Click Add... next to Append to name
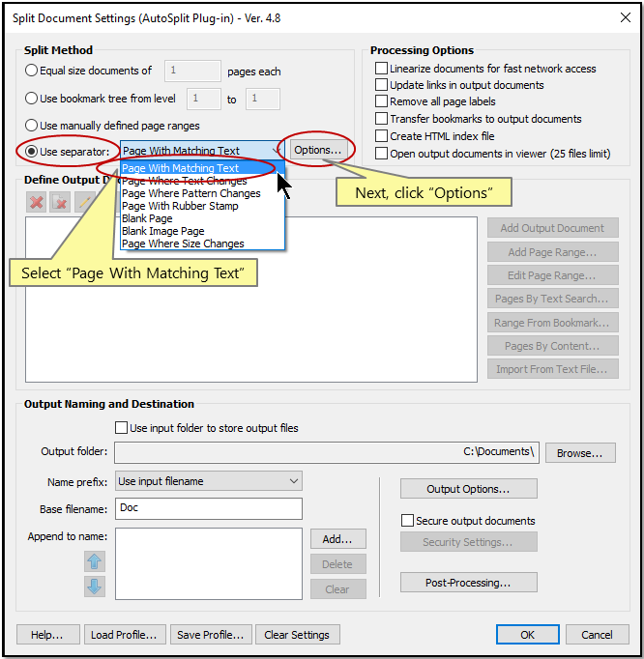This screenshot has height=659, width=644. [x=338, y=539]
